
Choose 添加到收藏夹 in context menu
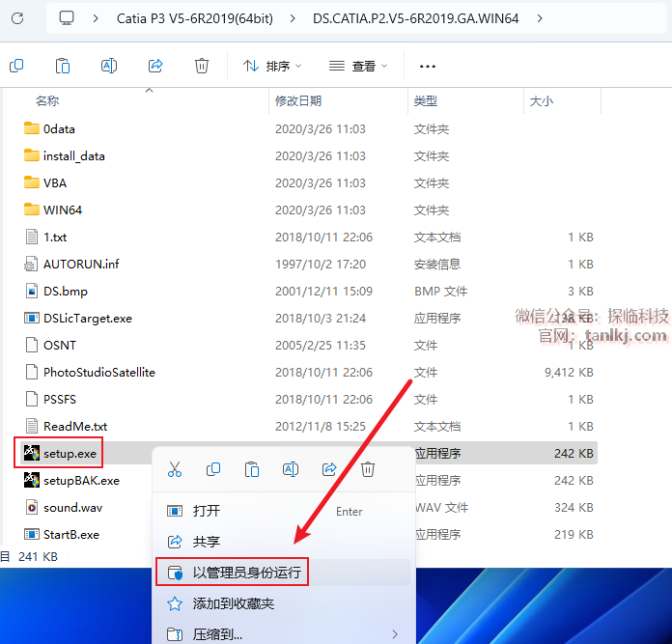pos(283,603)
